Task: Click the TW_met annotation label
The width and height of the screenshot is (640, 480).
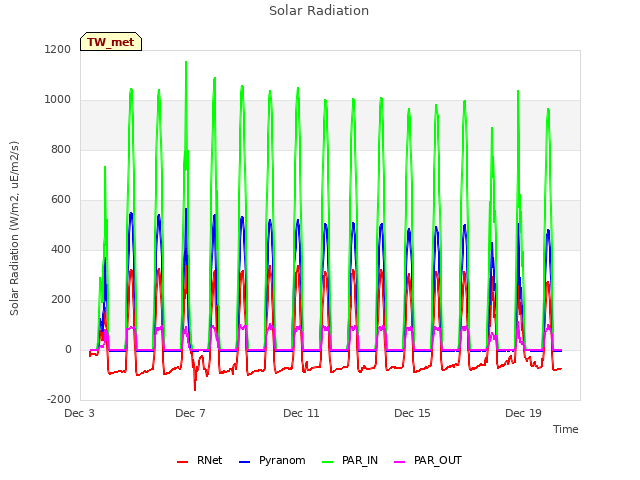Action: 111,42
